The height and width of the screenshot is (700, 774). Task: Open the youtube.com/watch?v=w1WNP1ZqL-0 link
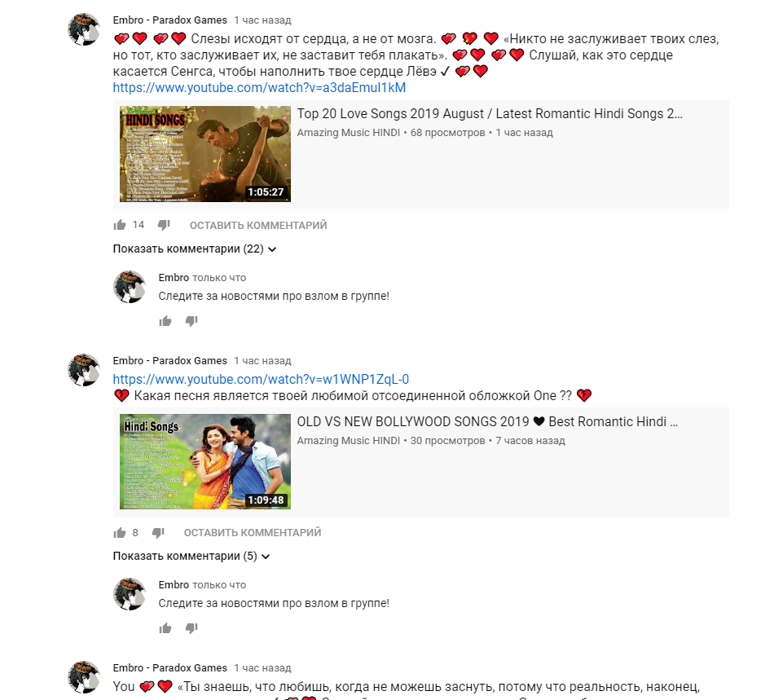(x=261, y=379)
